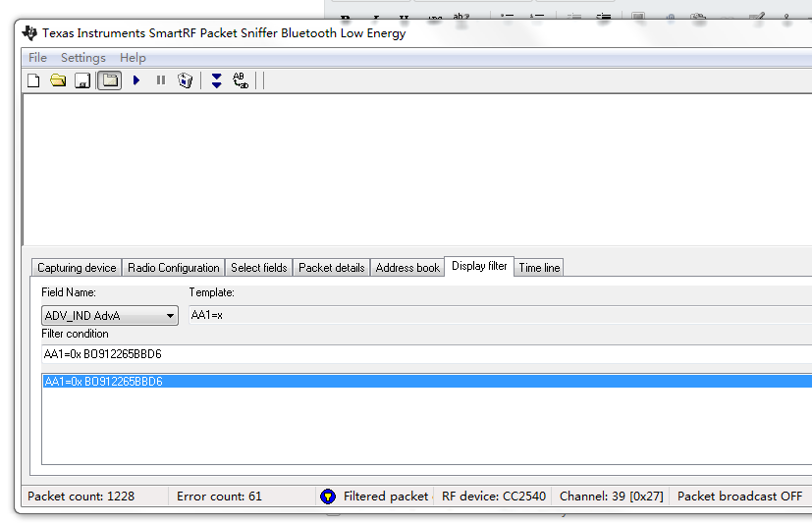Click the Filter condition input field
The height and width of the screenshot is (523, 812).
427,354
